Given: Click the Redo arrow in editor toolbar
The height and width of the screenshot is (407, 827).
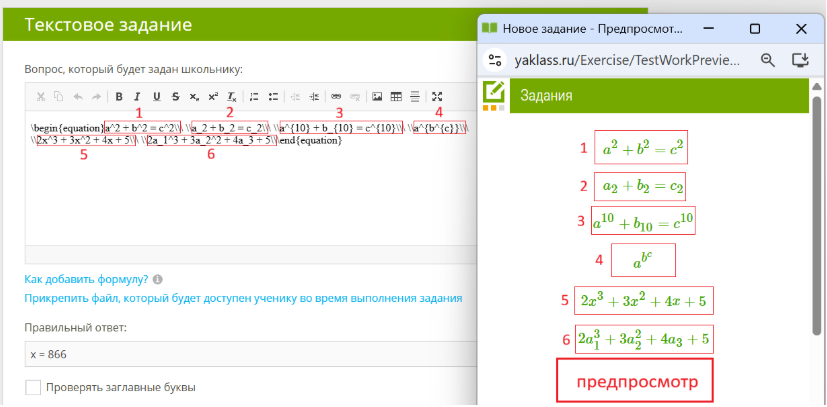Looking at the screenshot, I should (96, 96).
